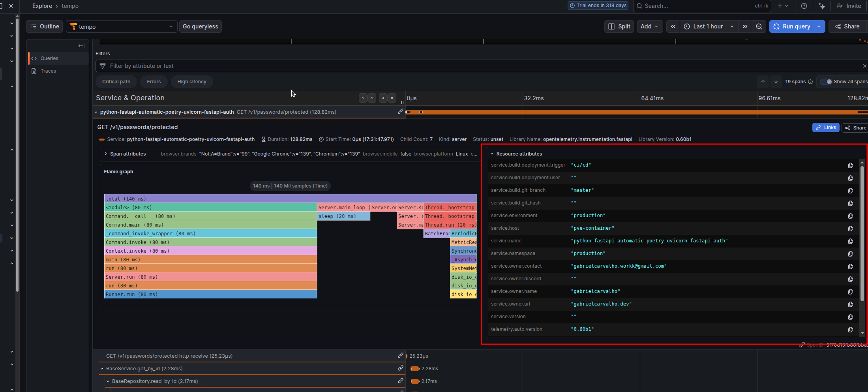Switch to the Traces tab
The height and width of the screenshot is (392, 868).
(x=48, y=71)
